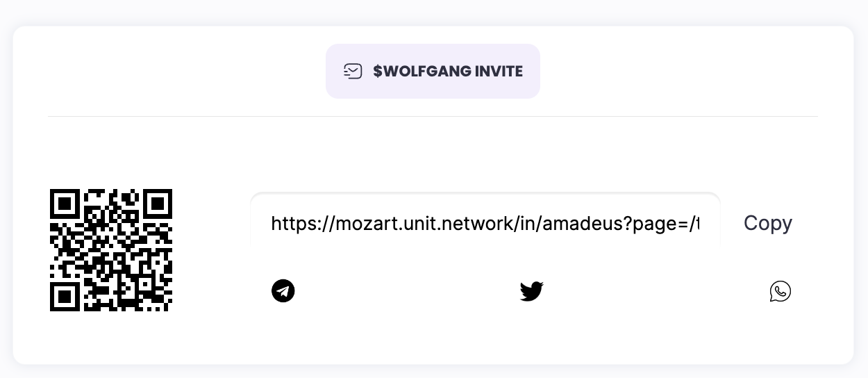Copy the invite link

tap(767, 223)
